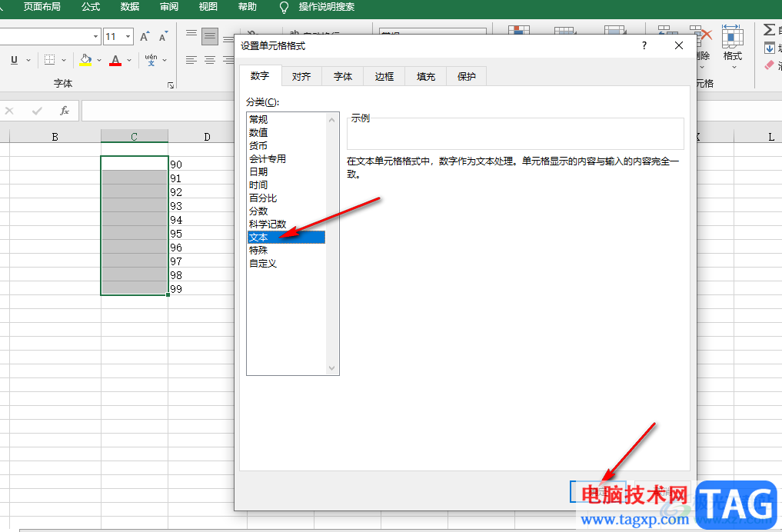
Task: Expand the fill color dropdown arrow
Action: pyautogui.click(x=99, y=60)
